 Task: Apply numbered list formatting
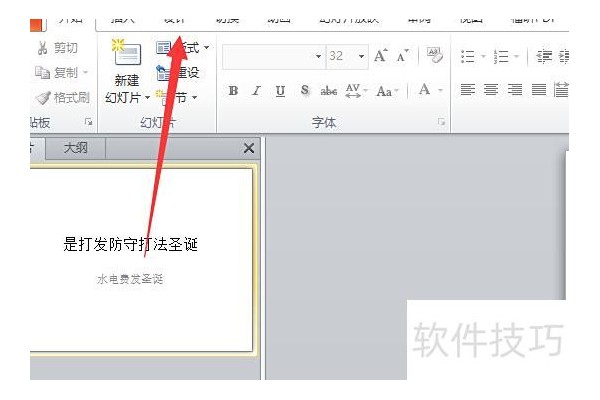tap(501, 56)
